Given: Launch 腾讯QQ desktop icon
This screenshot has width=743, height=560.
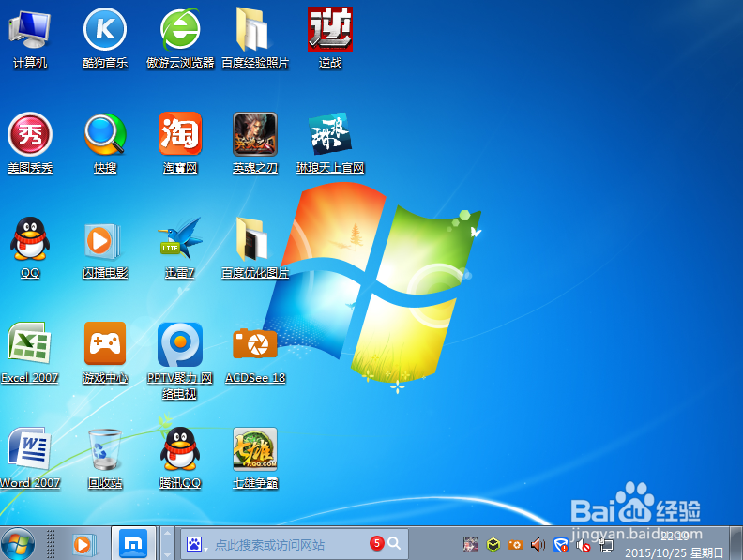Looking at the screenshot, I should (x=180, y=449).
